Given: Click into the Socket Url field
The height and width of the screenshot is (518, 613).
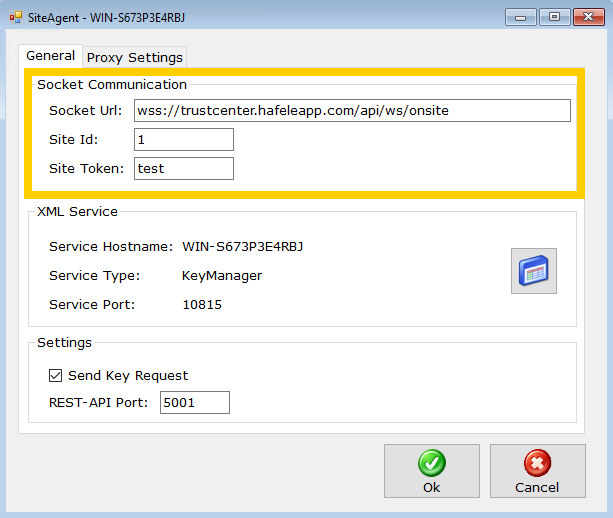Looking at the screenshot, I should 349,110.
